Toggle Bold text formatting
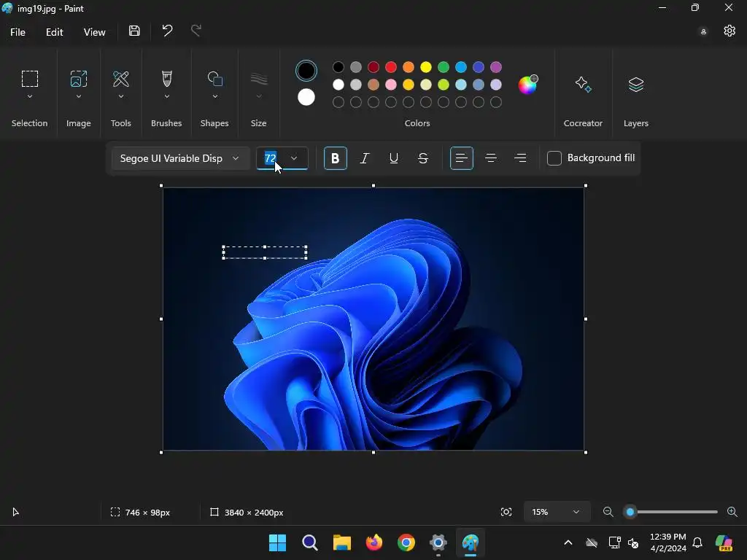The height and width of the screenshot is (560, 747). [336, 158]
